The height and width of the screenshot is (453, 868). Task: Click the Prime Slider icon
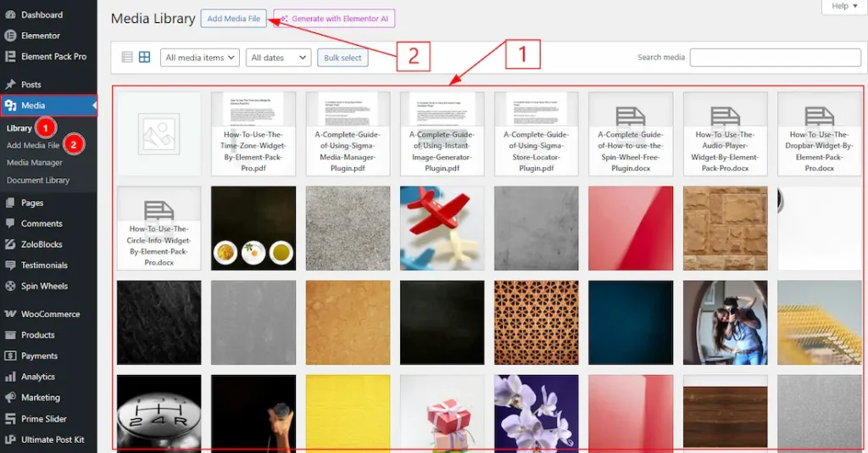[10, 419]
